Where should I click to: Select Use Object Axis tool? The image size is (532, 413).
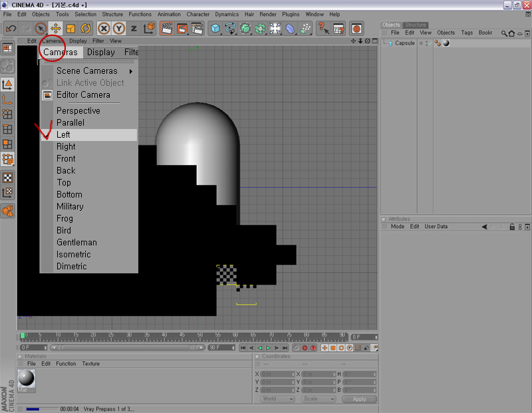pos(7,100)
